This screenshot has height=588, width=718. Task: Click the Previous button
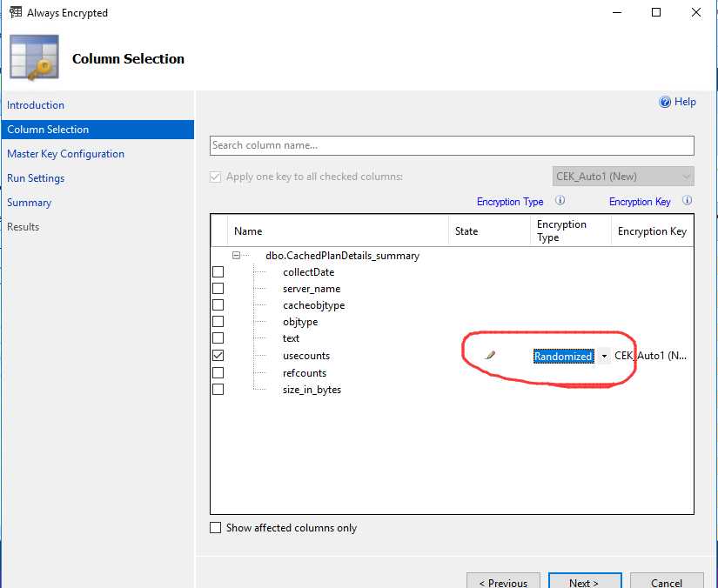(503, 580)
